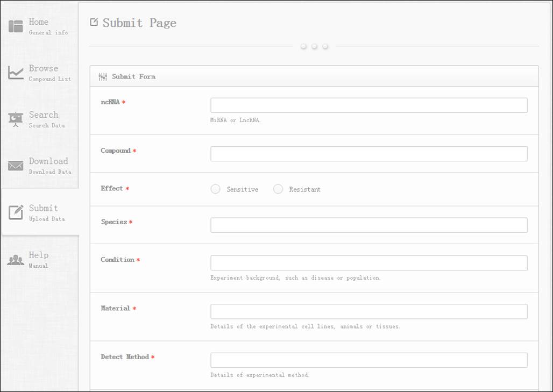553x392 pixels.
Task: Click the 'Submit Form' panel header text
Action: click(133, 76)
